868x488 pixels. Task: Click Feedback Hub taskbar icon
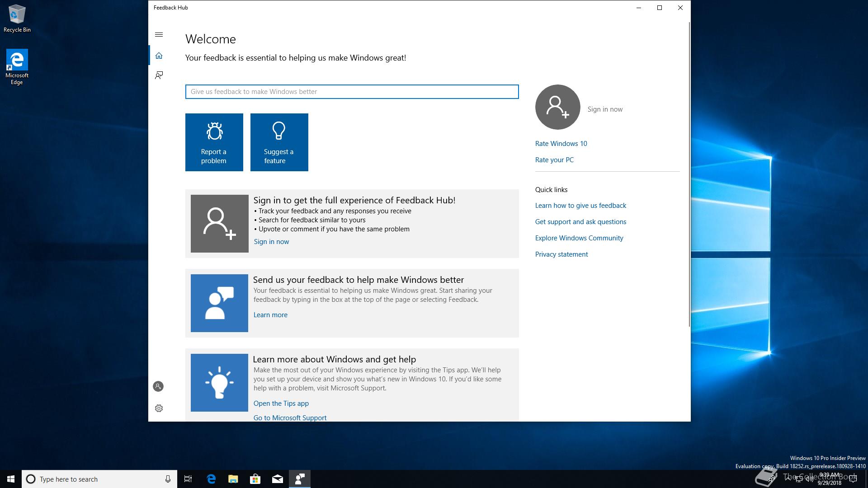tap(300, 479)
